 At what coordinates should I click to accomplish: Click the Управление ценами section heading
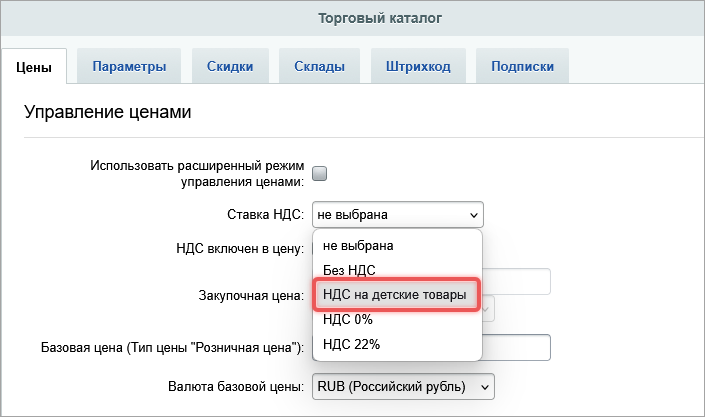point(107,112)
